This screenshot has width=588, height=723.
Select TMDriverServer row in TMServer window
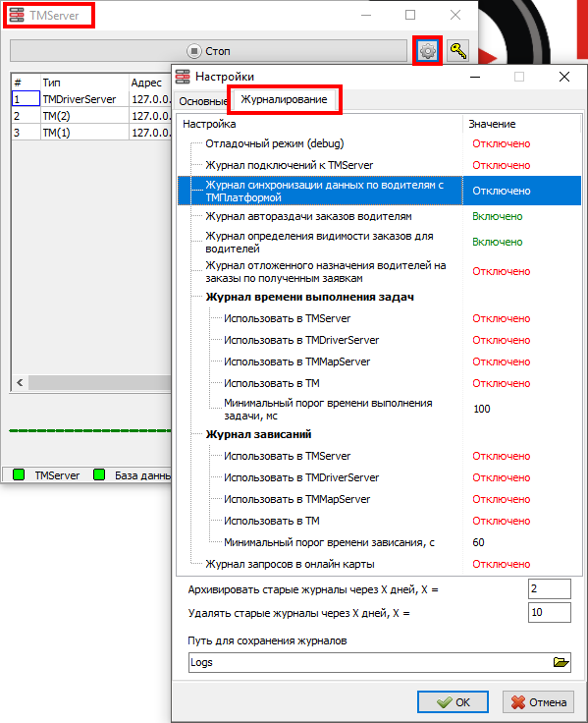[80, 99]
